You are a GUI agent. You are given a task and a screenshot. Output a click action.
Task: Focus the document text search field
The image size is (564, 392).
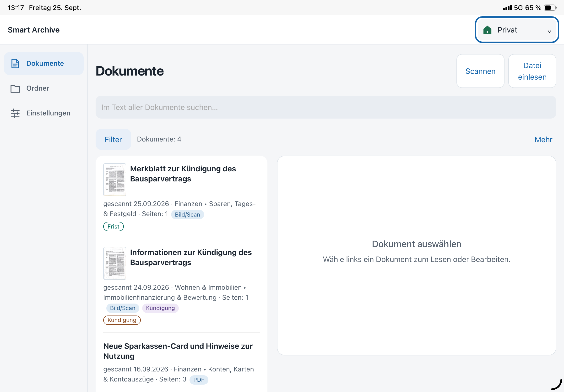click(326, 107)
